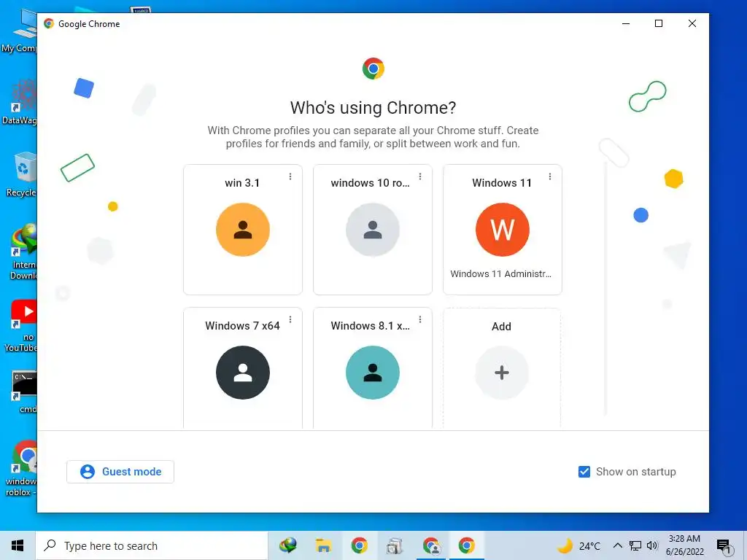
Task: Select the DataWag desktop shortcut
Action: click(x=20, y=101)
